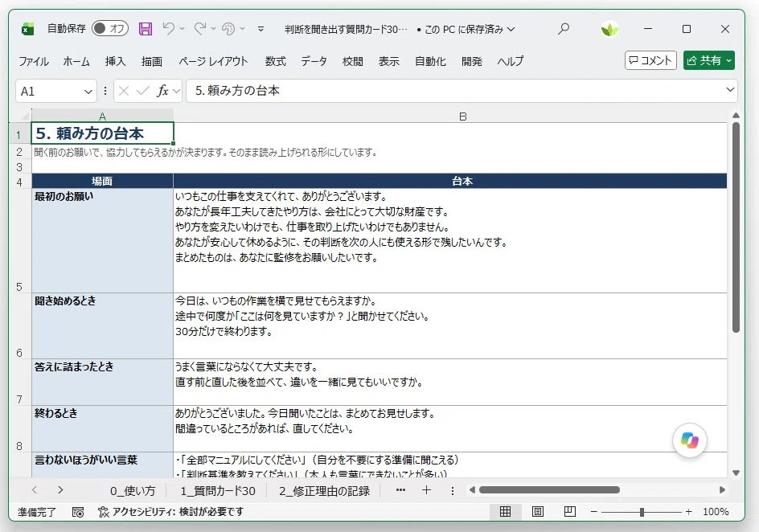
Task: Add a new sheet with plus icon
Action: coord(426,490)
